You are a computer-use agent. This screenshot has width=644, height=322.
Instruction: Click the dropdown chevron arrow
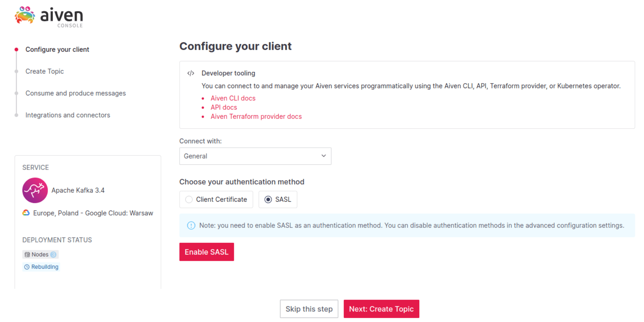[x=323, y=156]
